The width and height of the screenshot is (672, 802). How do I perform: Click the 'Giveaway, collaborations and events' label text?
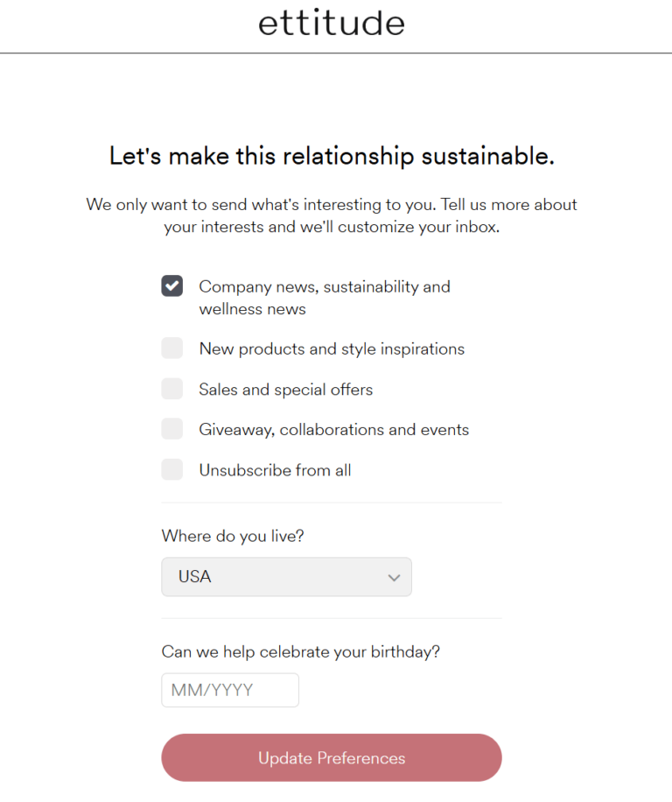[333, 430]
